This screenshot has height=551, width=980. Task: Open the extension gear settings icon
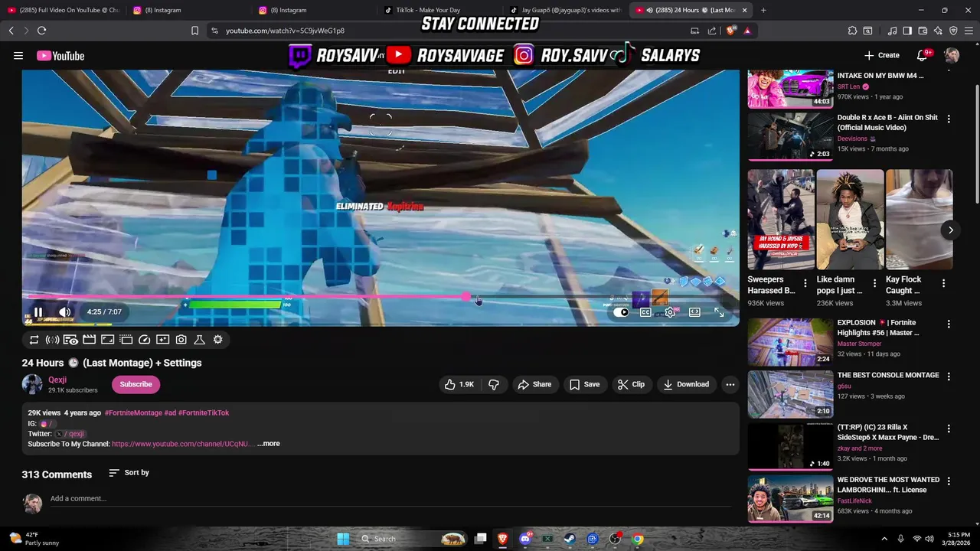coord(217,340)
